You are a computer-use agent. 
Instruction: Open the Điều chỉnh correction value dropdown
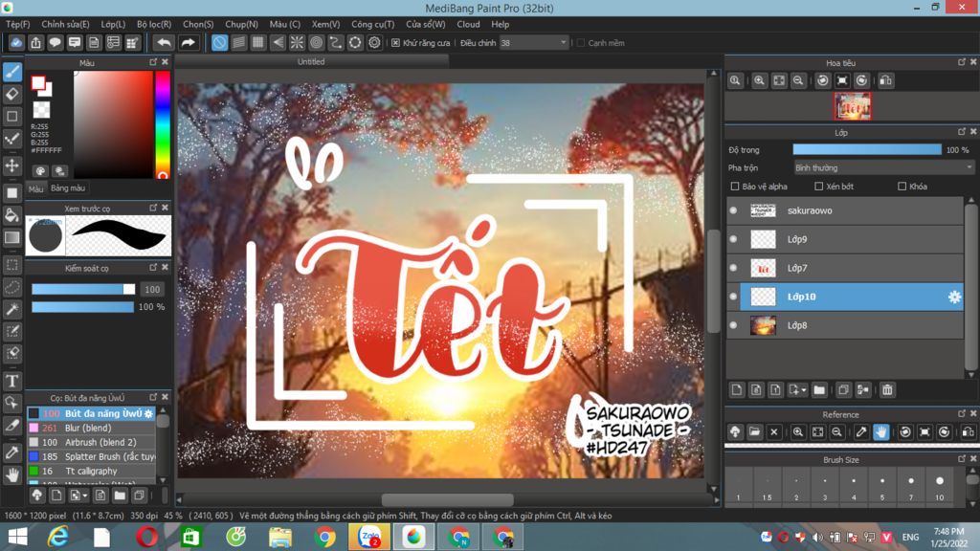pos(534,43)
